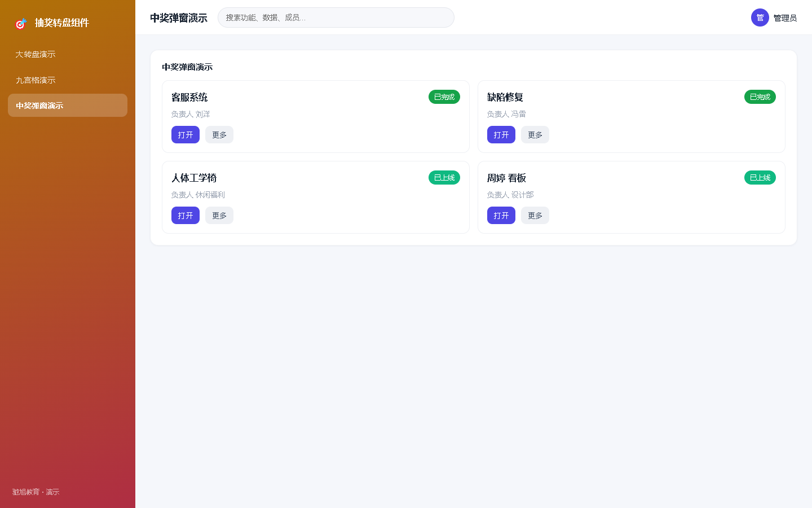This screenshot has width=812, height=508.
Task: Click the 已完成 badge on 缺陷修复
Action: (760, 97)
